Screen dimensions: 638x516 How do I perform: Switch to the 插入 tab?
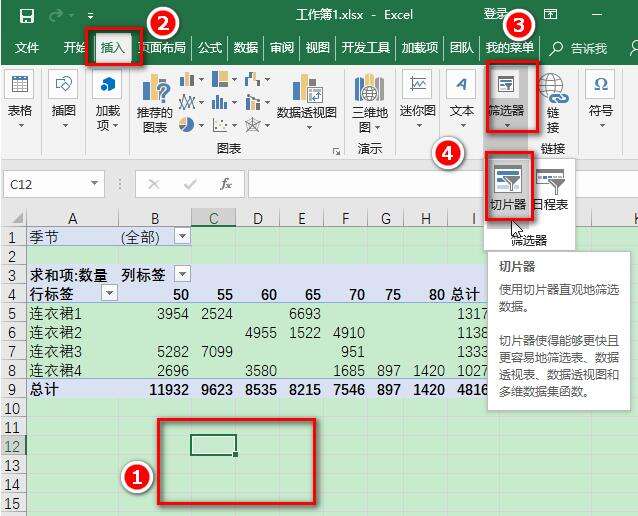[113, 48]
